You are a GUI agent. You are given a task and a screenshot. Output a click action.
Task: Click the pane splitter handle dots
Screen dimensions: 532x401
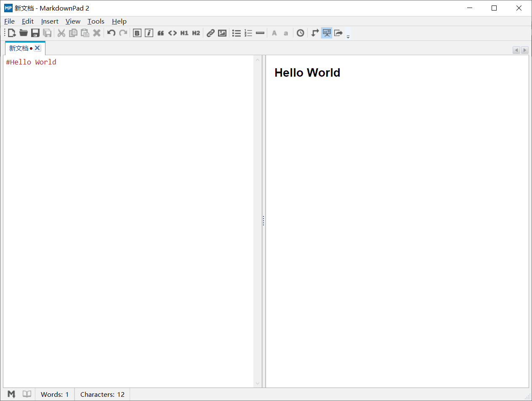263,221
